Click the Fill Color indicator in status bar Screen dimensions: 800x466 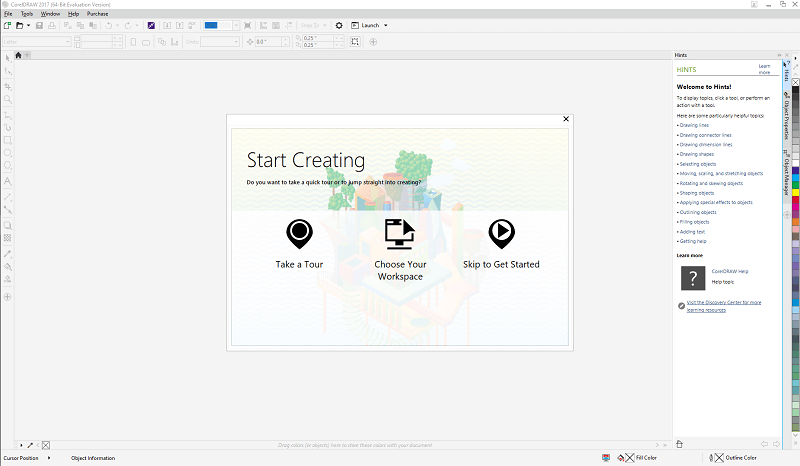[637, 458]
